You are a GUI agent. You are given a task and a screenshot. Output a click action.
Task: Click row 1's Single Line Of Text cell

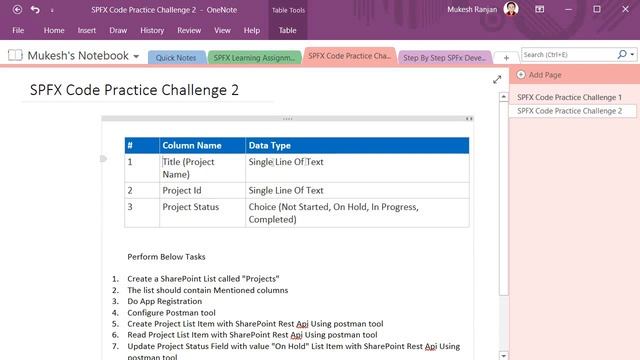(357, 168)
